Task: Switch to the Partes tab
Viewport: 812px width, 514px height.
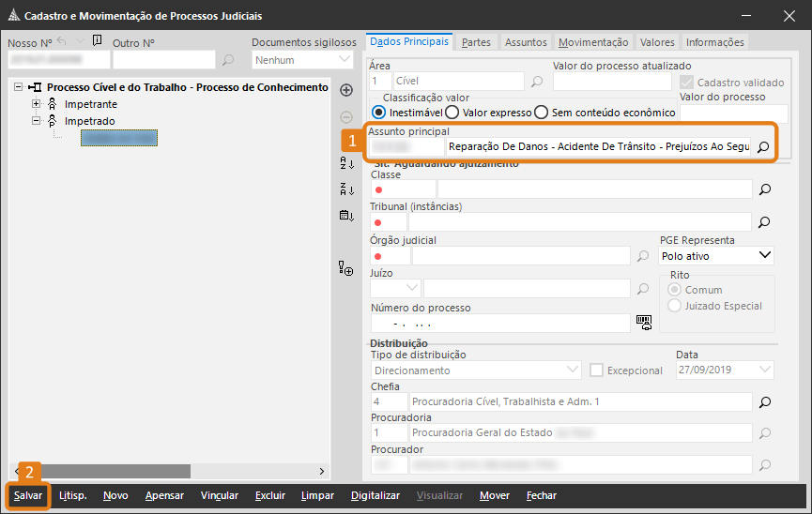Action: click(476, 42)
